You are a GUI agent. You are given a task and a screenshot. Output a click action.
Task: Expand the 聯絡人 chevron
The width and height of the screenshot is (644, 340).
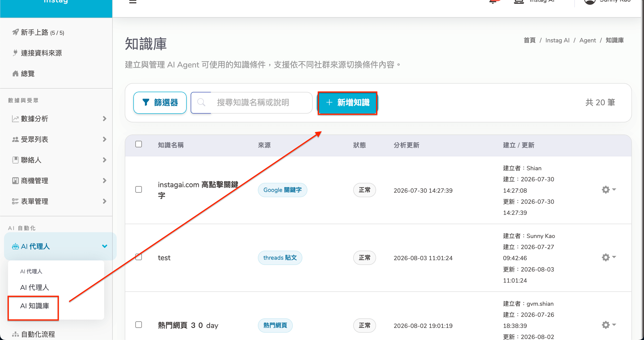tap(105, 160)
